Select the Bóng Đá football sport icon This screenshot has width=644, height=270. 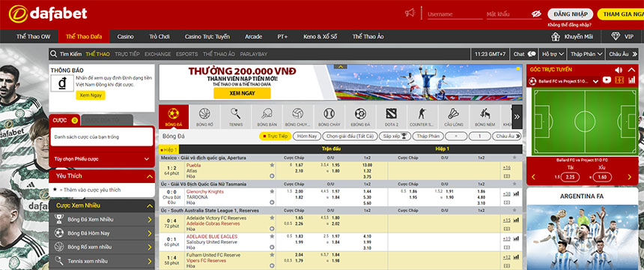pos(174,116)
